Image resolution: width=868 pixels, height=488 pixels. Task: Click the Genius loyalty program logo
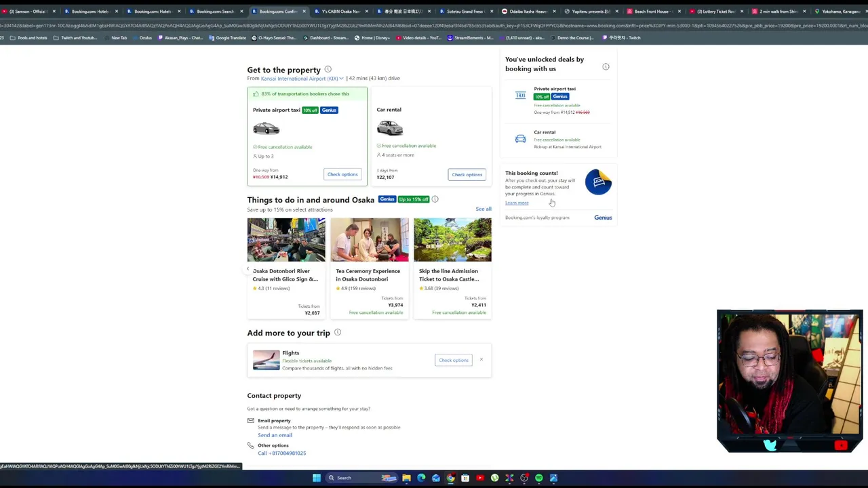click(603, 218)
